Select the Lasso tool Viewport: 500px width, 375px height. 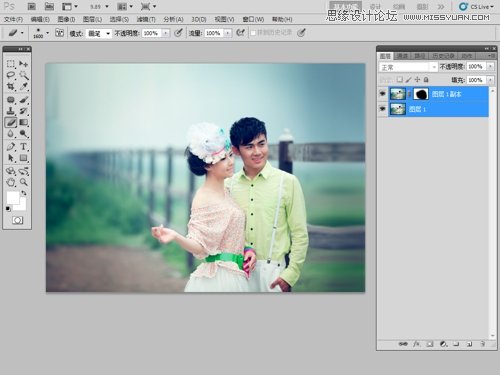pyautogui.click(x=11, y=75)
